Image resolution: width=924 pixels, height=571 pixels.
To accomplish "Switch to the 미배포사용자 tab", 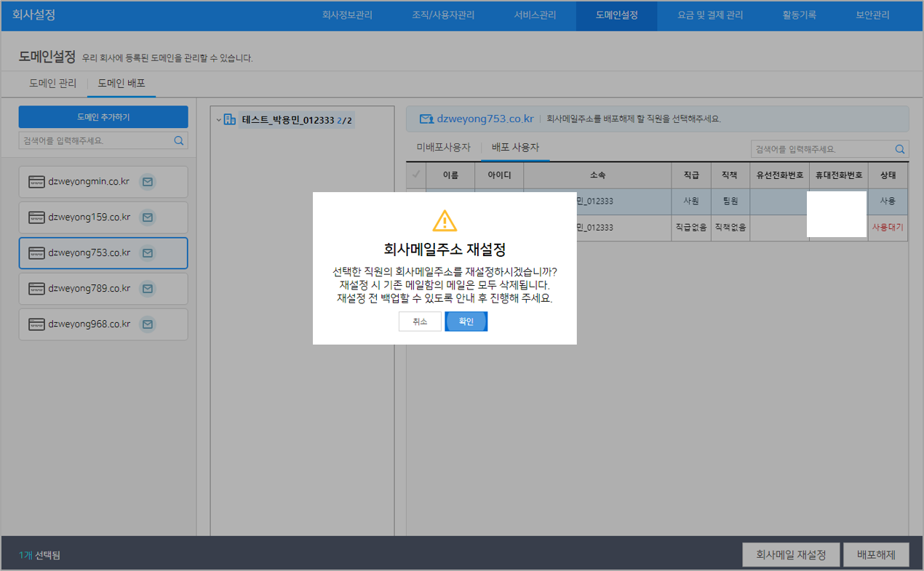I will pos(443,148).
